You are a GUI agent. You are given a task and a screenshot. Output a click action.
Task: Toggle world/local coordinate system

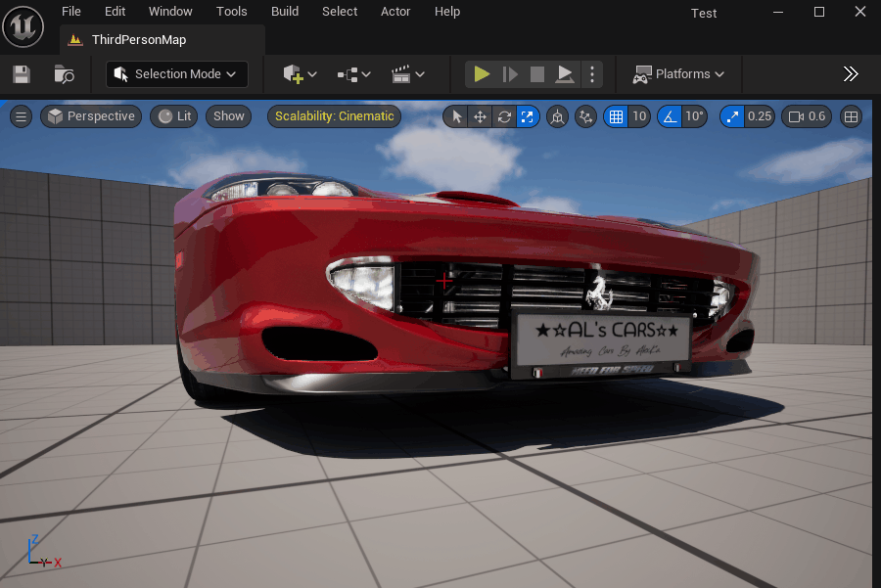(557, 116)
